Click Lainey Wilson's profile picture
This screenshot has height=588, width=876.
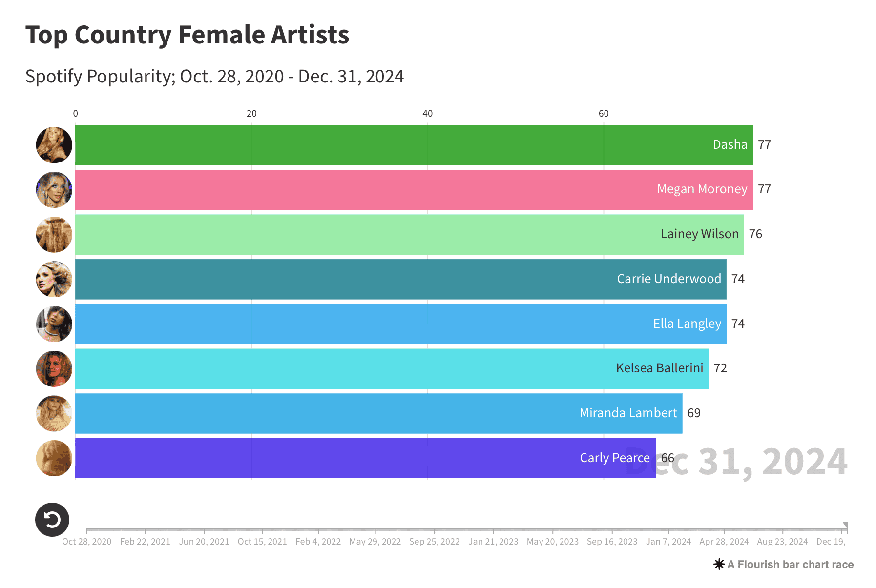[x=54, y=234]
